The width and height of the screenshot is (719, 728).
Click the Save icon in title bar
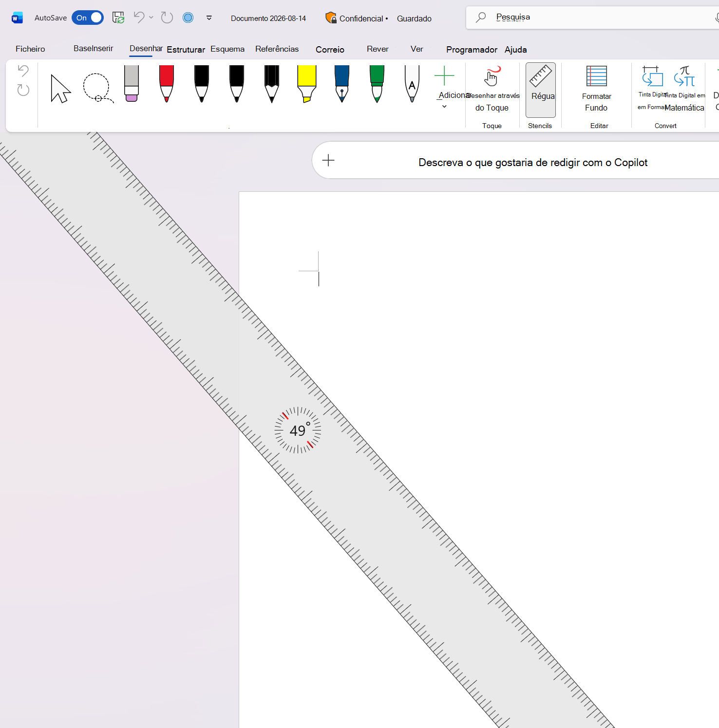118,18
